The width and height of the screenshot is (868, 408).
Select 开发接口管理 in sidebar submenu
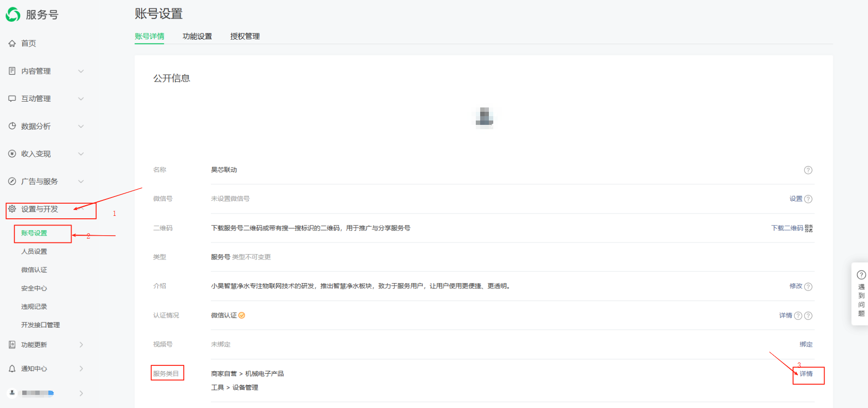tap(41, 325)
